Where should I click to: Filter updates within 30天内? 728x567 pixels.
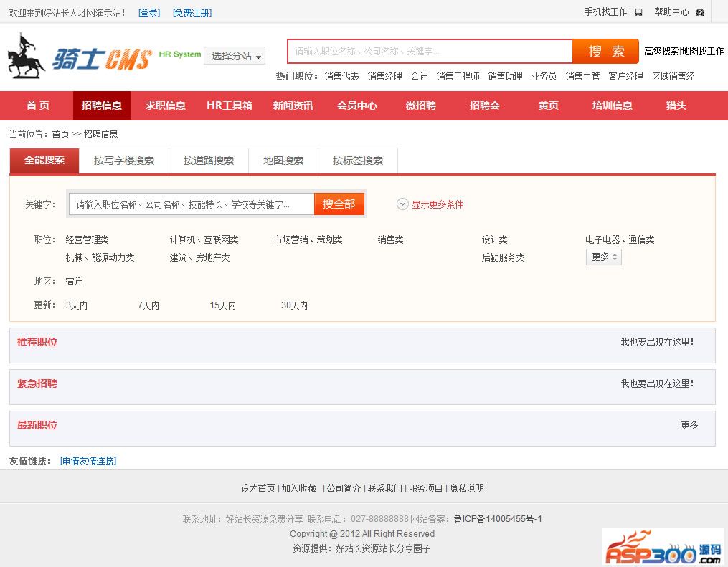click(294, 306)
